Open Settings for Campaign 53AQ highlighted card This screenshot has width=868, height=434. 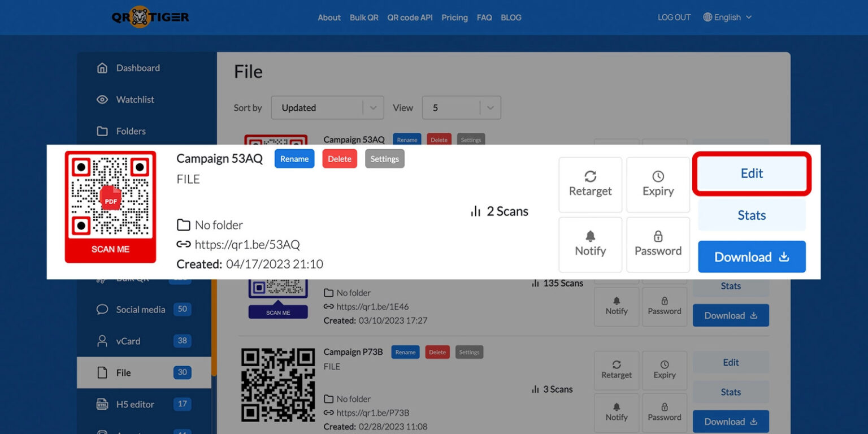[385, 159]
